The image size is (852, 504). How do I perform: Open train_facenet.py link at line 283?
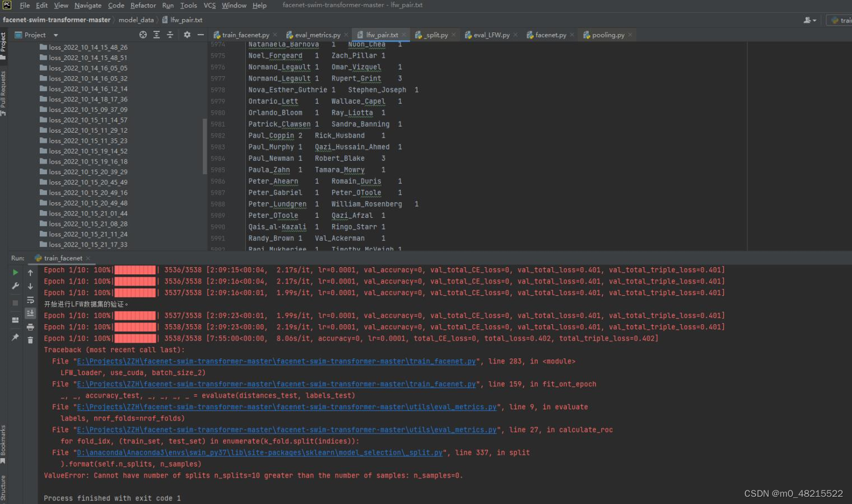coord(276,361)
